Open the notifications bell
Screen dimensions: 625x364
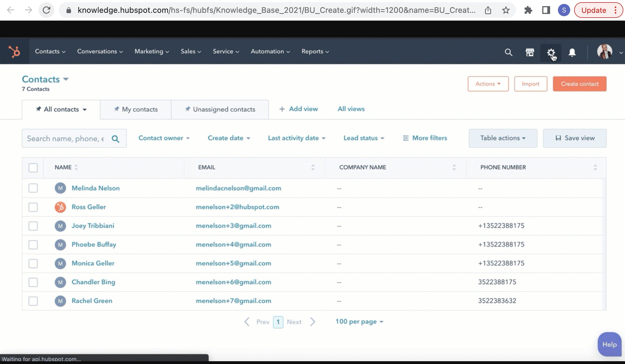click(x=572, y=52)
